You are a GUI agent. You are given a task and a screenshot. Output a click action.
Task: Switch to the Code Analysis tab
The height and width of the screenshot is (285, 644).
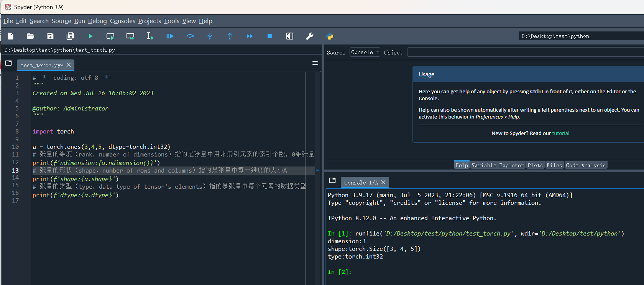pyautogui.click(x=586, y=165)
